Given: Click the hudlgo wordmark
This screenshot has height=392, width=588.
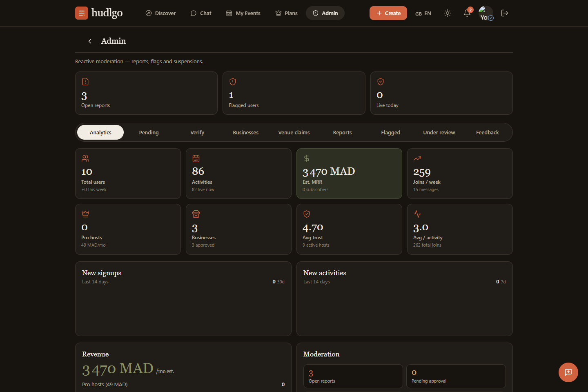Looking at the screenshot, I should tap(107, 13).
